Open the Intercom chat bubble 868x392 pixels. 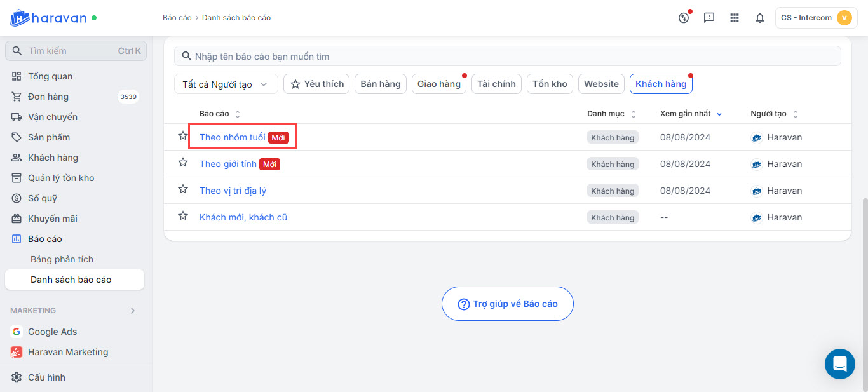click(839, 364)
